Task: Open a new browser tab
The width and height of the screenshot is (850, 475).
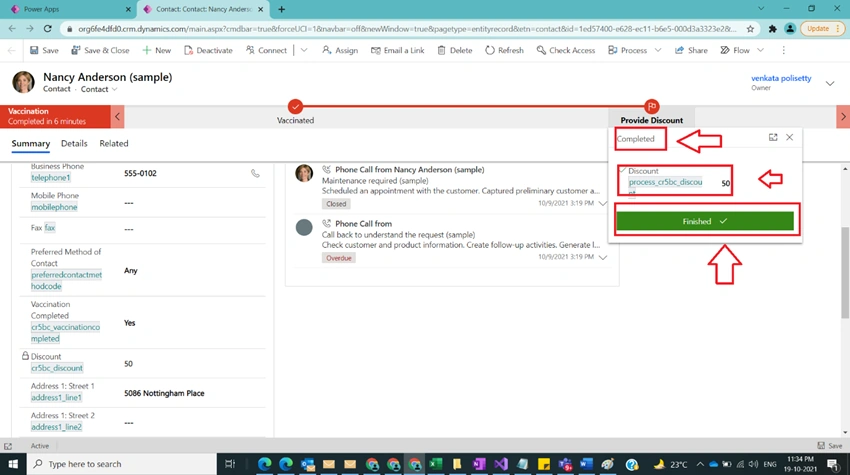Action: coord(281,9)
